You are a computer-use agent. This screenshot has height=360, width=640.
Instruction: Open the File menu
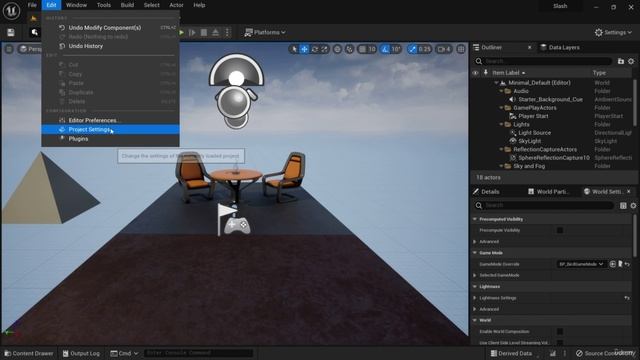click(x=32, y=5)
